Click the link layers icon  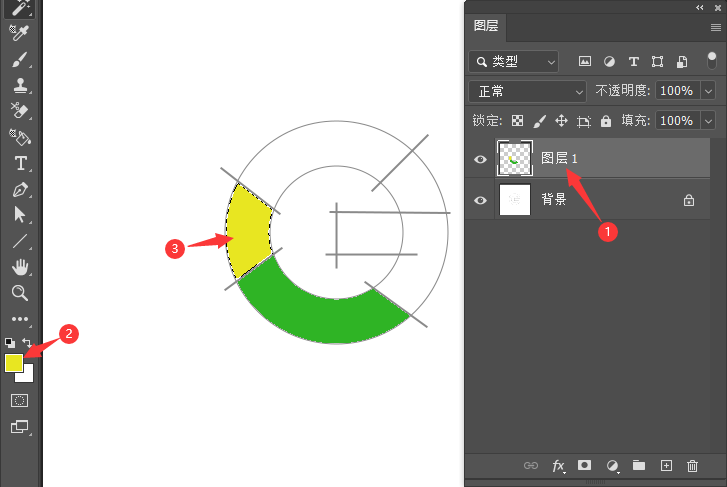tap(530, 465)
